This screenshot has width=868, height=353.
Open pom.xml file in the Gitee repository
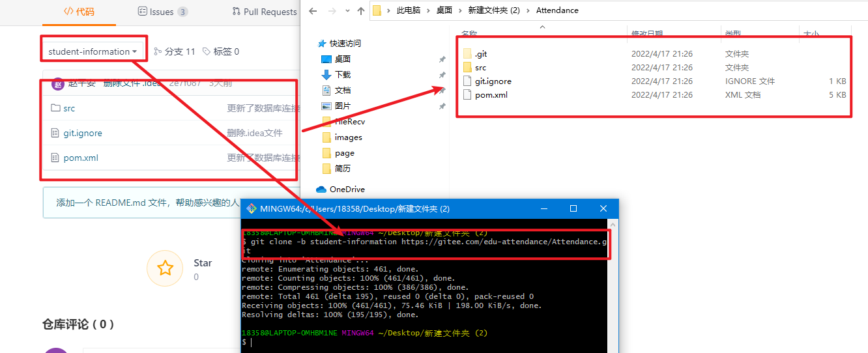[81, 158]
